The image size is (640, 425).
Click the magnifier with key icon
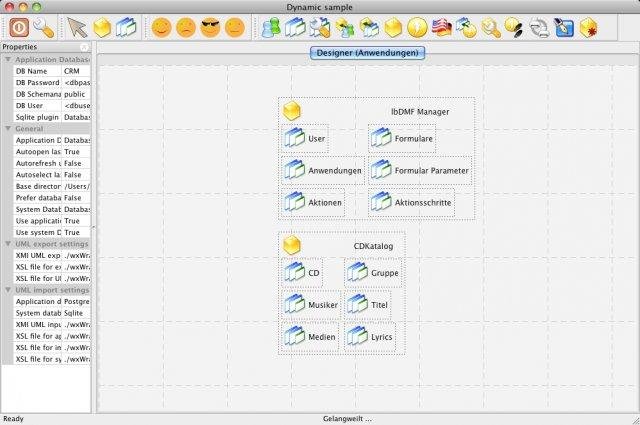(x=491, y=28)
